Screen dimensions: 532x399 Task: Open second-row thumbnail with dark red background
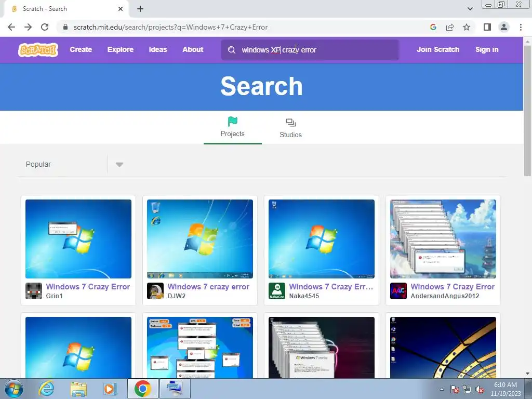[321, 348]
